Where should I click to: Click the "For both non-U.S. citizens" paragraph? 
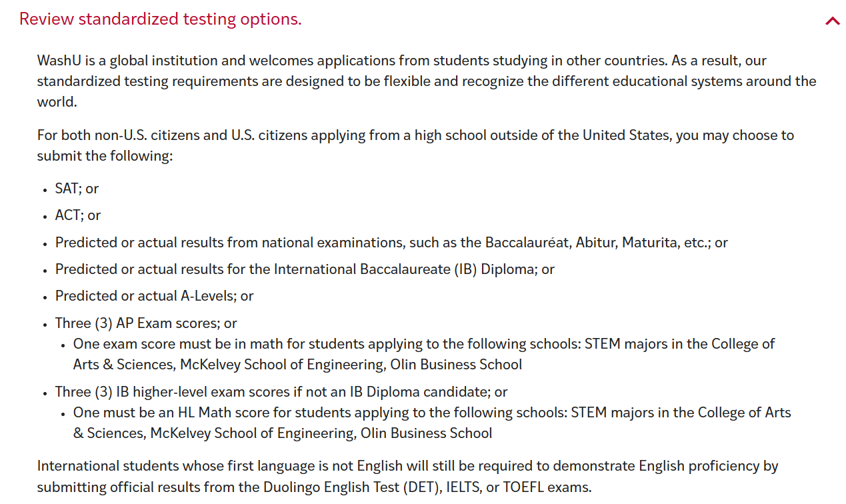coord(415,145)
